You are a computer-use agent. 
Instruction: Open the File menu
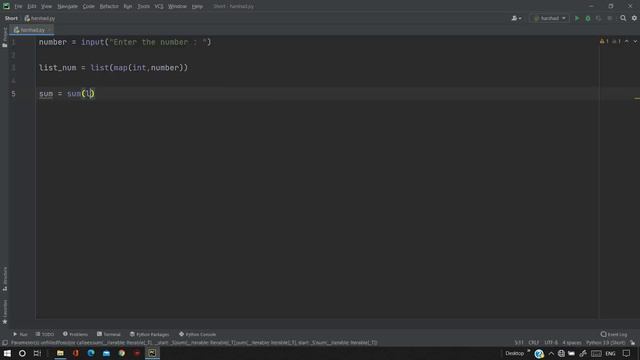click(x=18, y=7)
